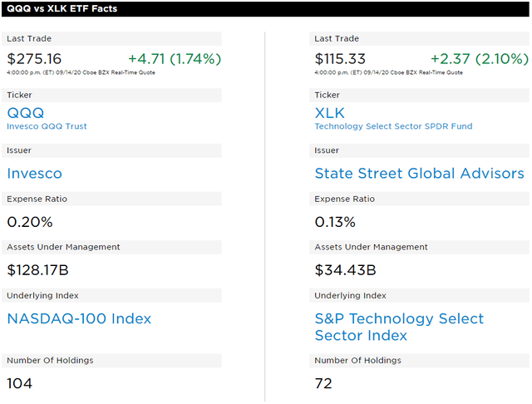Open the XLK ticker link
532x404 pixels.
tap(329, 113)
